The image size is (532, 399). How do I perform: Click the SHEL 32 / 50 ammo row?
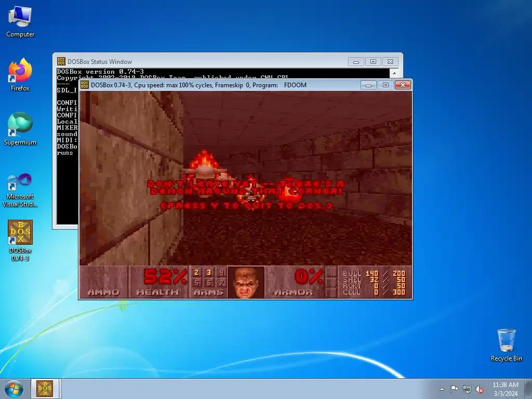tap(374, 280)
